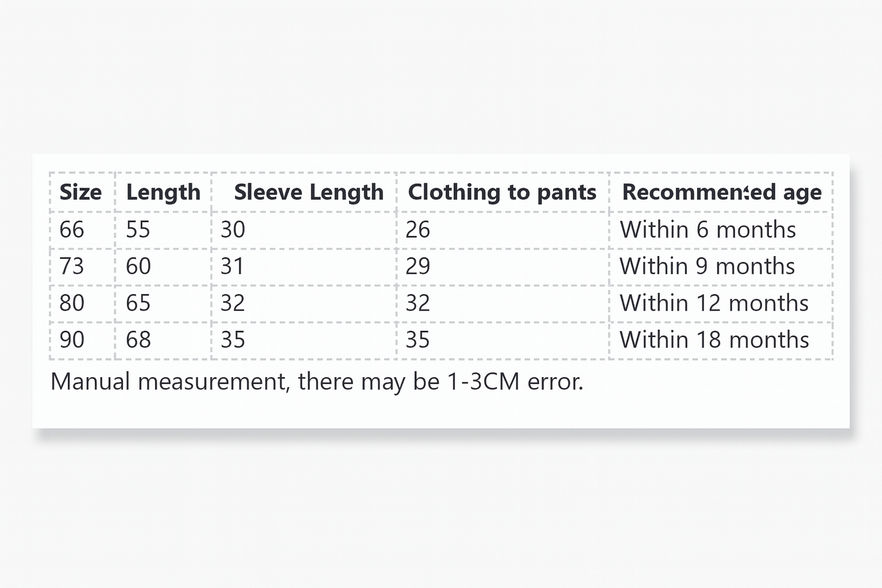Click the Within 18 months cell
The image size is (882, 588).
[x=714, y=340]
